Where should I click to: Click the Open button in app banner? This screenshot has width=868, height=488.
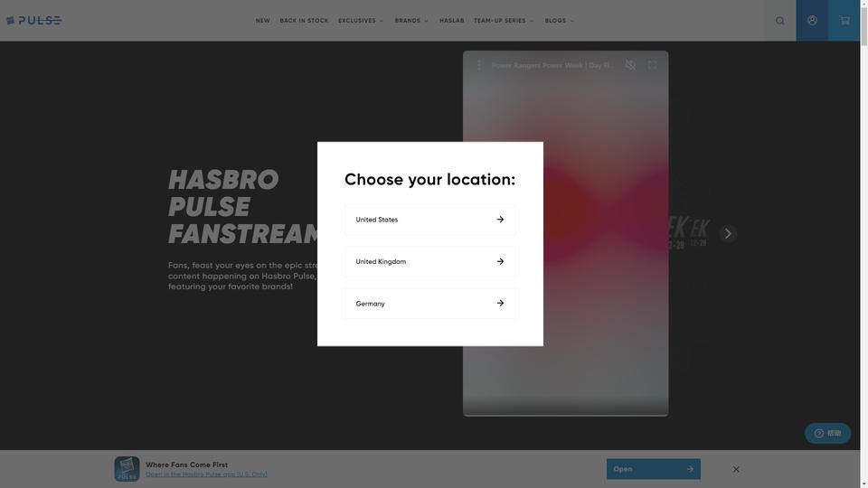click(x=653, y=469)
